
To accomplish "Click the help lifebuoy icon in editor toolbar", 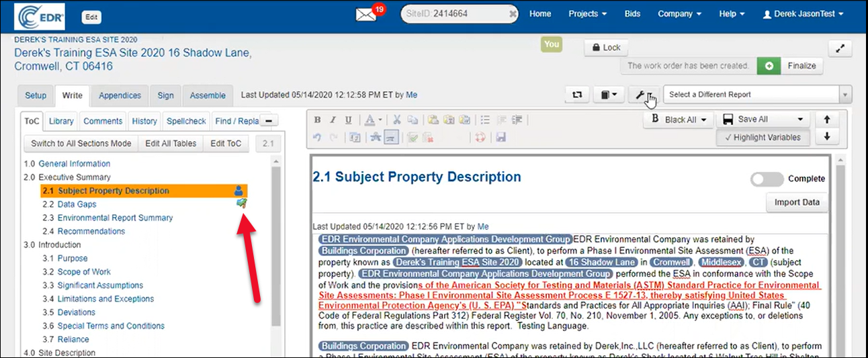I will (480, 137).
